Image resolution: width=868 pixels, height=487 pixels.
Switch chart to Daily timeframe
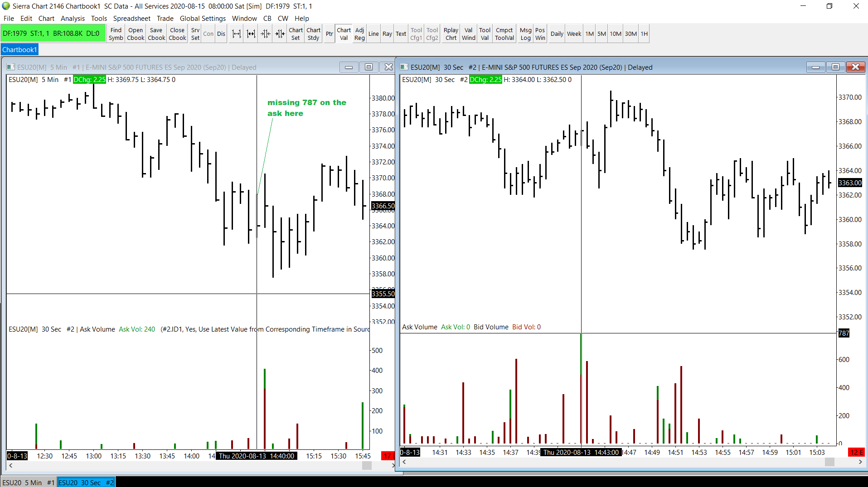tap(557, 34)
